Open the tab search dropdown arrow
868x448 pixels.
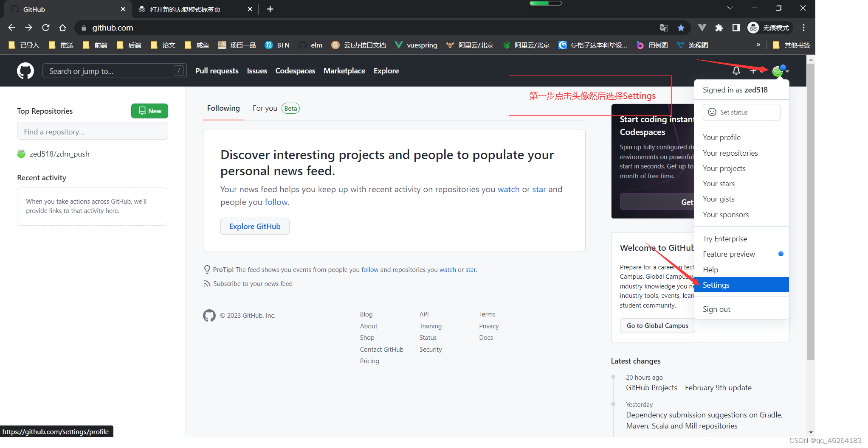(x=730, y=8)
